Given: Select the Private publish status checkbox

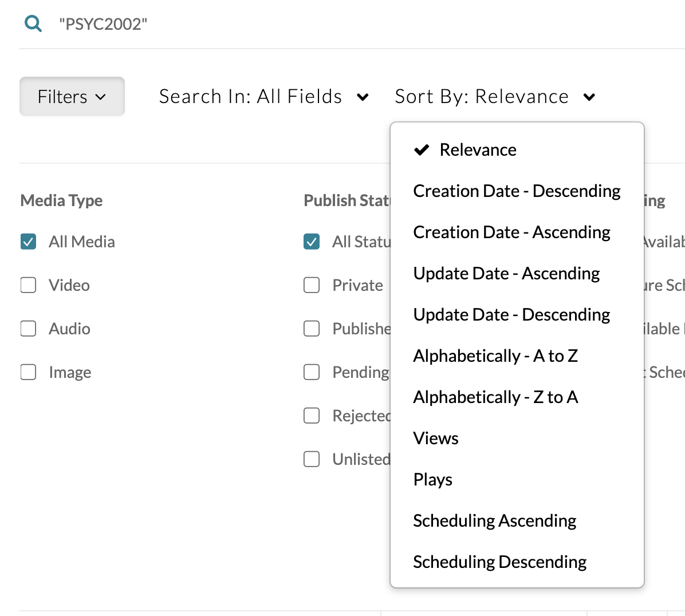Looking at the screenshot, I should 312,285.
